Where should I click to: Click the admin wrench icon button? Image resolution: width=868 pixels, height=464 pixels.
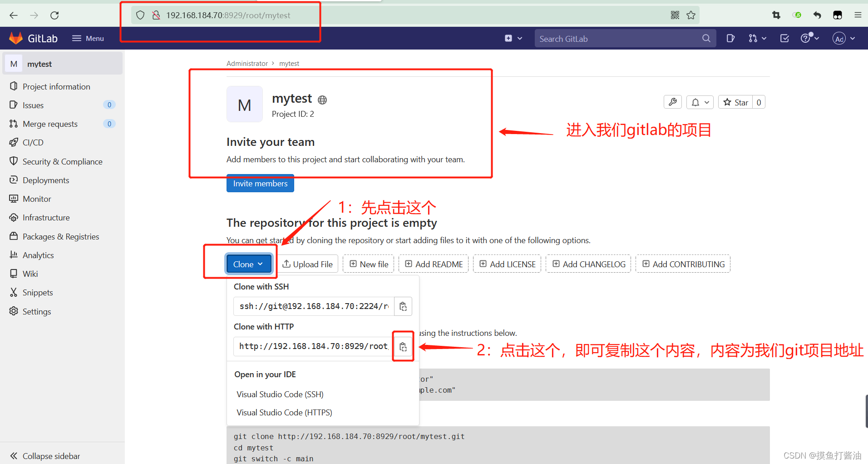673,102
